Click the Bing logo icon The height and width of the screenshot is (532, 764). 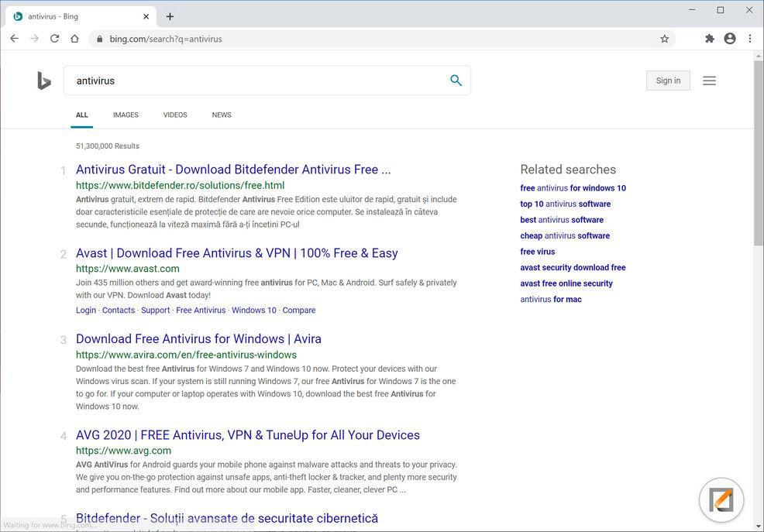pyautogui.click(x=44, y=81)
